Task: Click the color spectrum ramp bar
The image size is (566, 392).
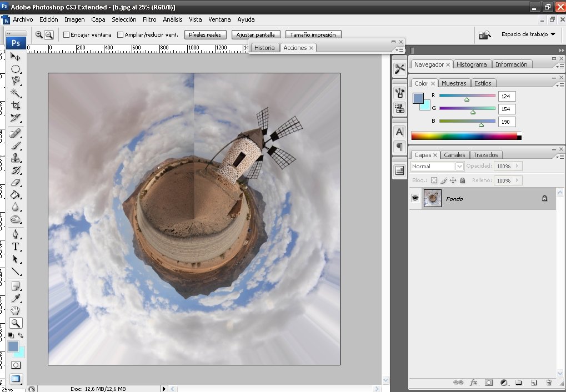Action: tap(464, 135)
